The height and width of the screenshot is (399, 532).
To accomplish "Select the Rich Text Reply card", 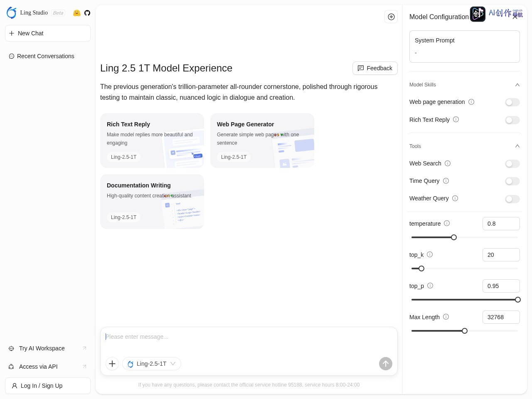I will pos(152,140).
